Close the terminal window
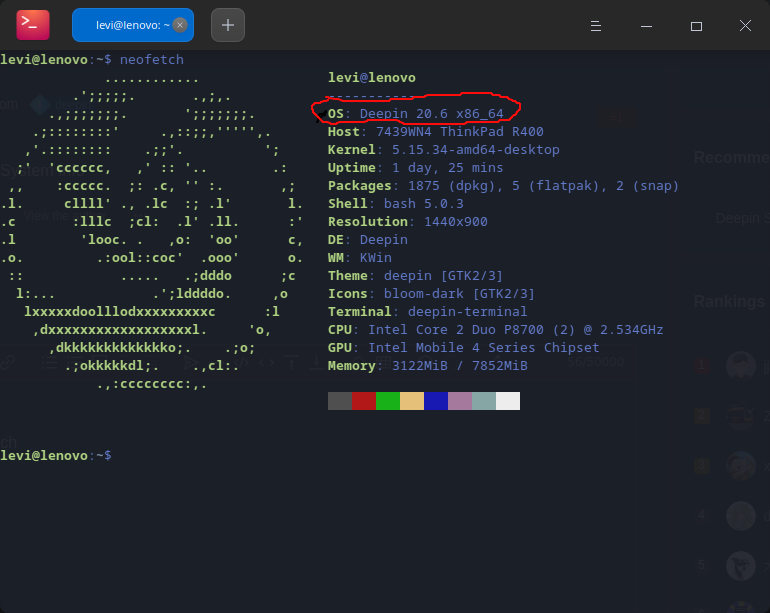Screen dimensions: 770x613 pyautogui.click(x=745, y=26)
